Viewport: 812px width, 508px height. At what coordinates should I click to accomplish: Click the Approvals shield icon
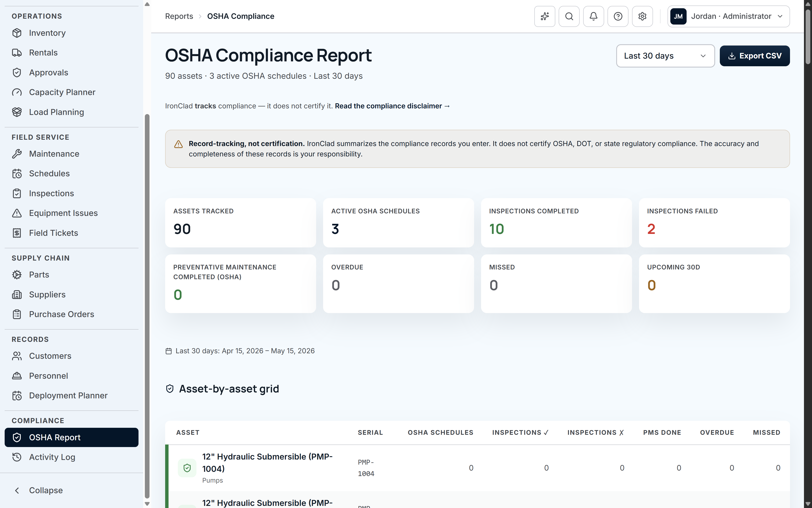[17, 73]
